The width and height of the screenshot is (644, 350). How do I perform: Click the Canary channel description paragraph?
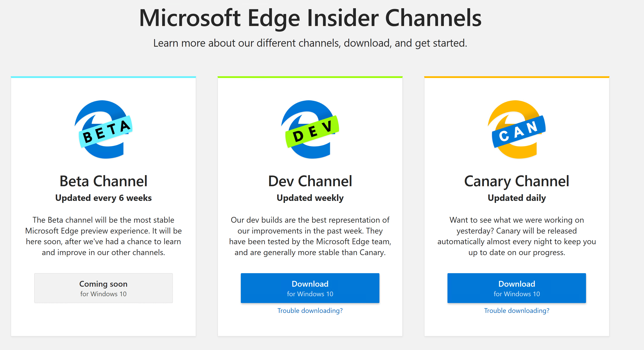click(516, 236)
